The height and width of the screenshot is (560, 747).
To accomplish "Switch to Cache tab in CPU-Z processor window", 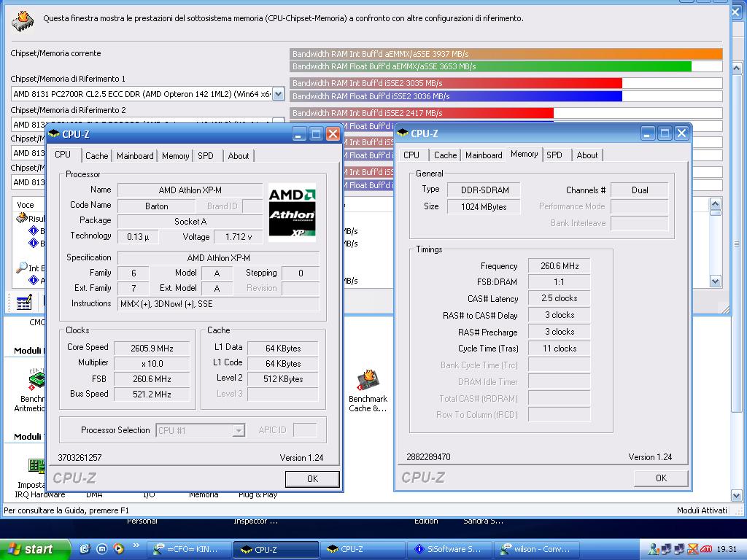I will coord(97,156).
